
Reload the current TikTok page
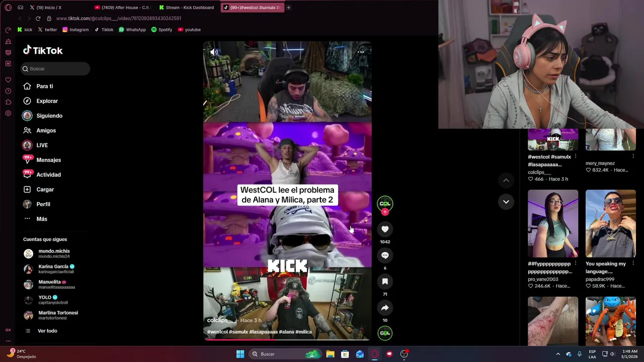38,19
